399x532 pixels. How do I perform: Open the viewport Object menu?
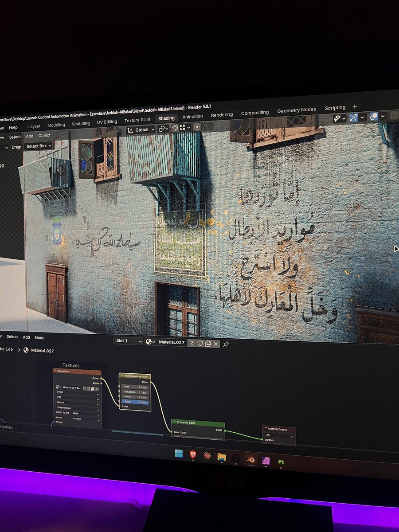pyautogui.click(x=44, y=135)
